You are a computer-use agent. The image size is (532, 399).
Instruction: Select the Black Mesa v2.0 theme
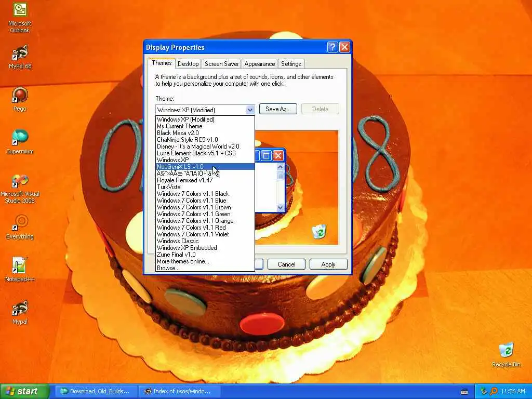[205, 133]
